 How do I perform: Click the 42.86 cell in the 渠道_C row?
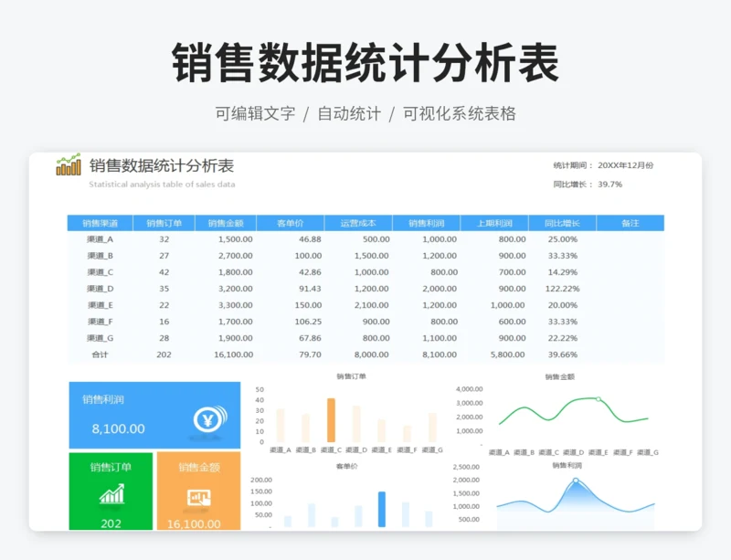[310, 272]
